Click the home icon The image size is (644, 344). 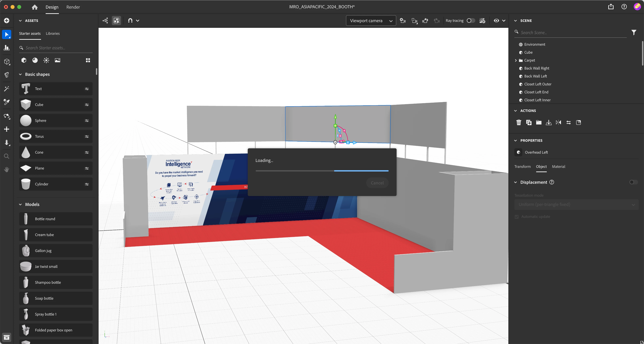coord(35,7)
